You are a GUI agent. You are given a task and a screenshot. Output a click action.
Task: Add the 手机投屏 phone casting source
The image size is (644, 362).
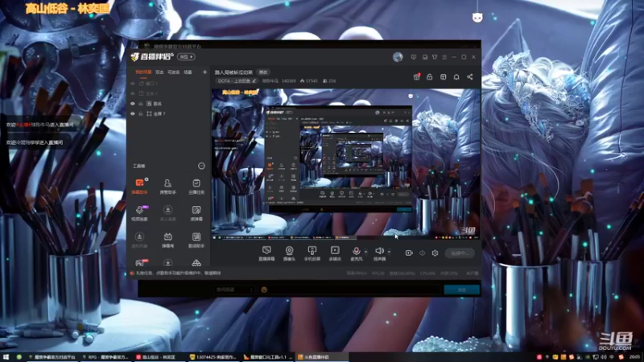tap(312, 253)
